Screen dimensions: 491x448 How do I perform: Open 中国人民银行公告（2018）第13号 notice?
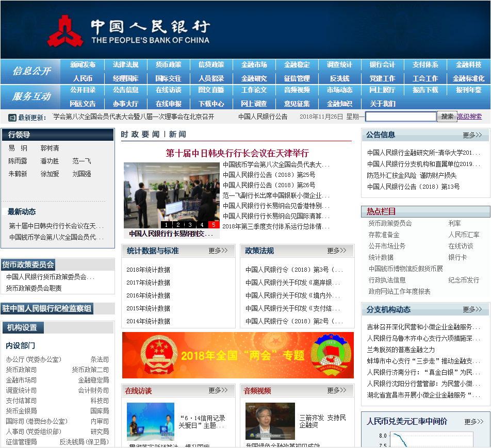tap(413, 187)
